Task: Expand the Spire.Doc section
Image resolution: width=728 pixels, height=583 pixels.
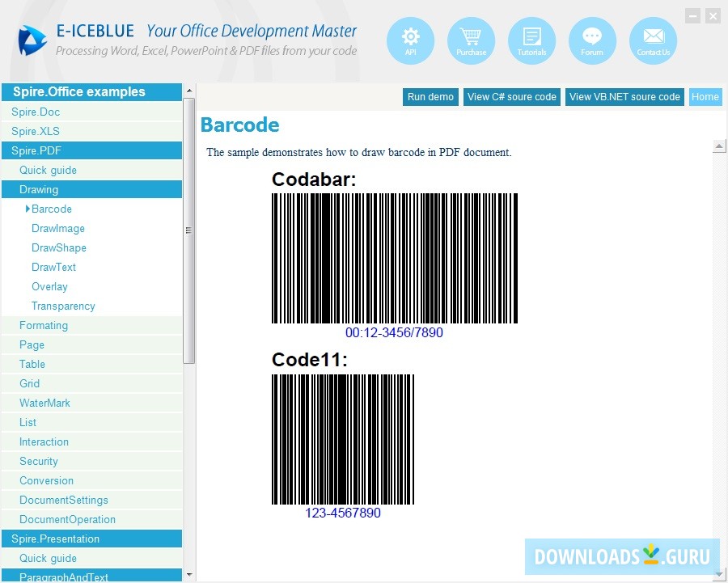Action: (x=92, y=112)
